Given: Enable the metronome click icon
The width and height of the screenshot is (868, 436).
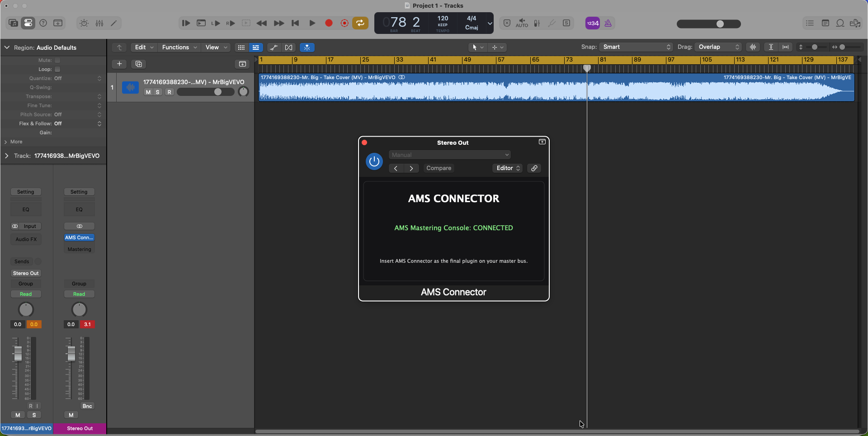Looking at the screenshot, I should 608,23.
